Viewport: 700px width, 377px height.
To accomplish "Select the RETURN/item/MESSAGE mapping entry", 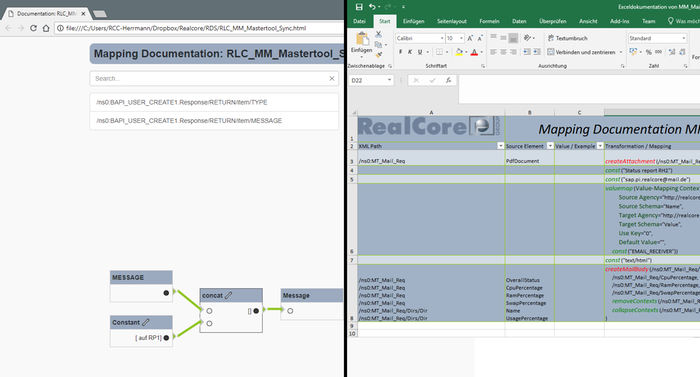I will (214, 121).
